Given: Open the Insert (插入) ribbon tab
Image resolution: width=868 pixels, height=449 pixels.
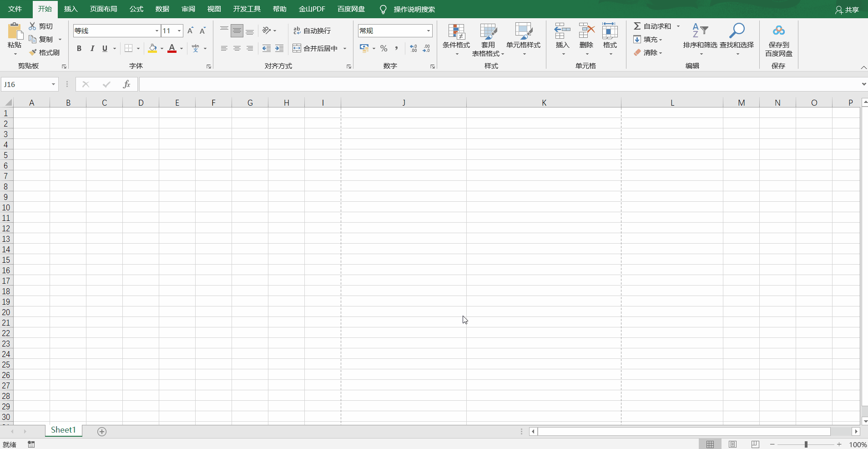Looking at the screenshot, I should click(x=71, y=9).
